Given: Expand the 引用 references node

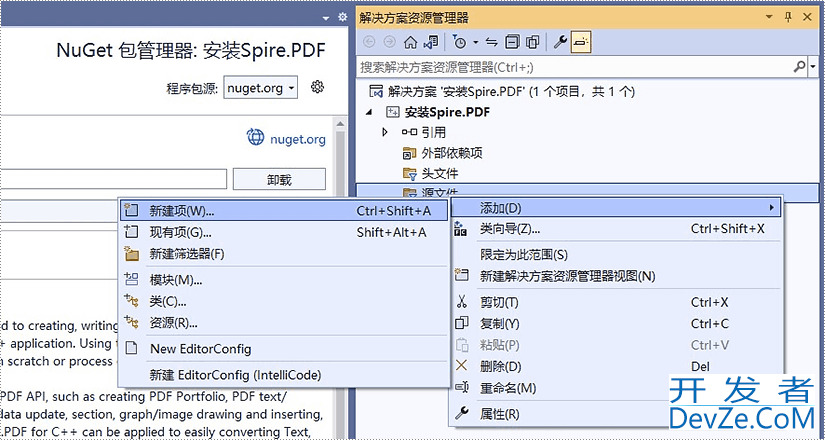Looking at the screenshot, I should pos(385,132).
